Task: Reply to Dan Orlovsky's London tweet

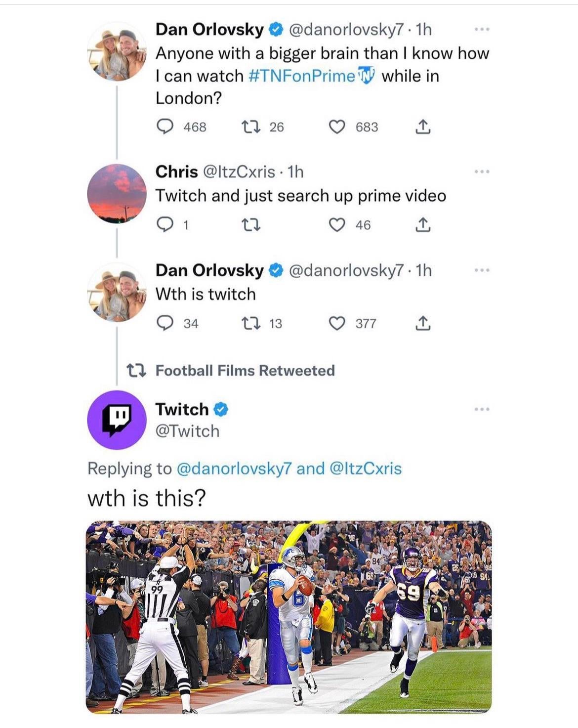Action: point(165,127)
